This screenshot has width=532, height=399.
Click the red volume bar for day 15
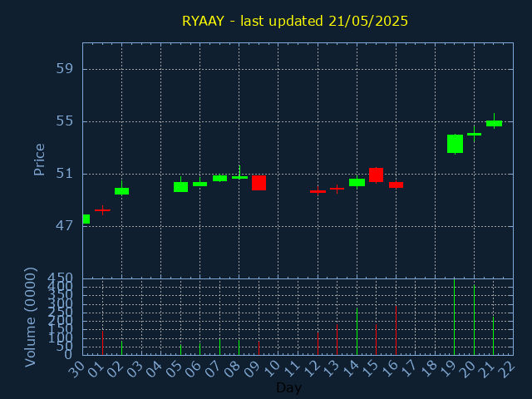pyautogui.click(x=376, y=340)
